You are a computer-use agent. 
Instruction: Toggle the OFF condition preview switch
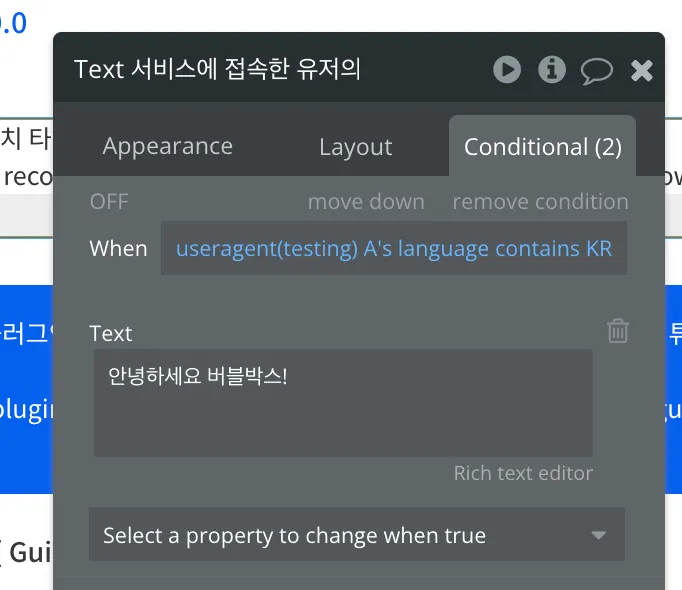109,201
